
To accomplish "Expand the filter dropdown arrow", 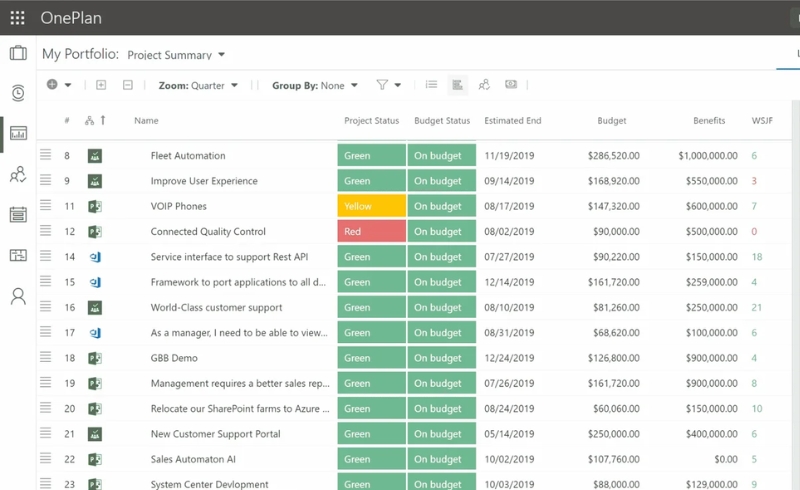I will [397, 85].
